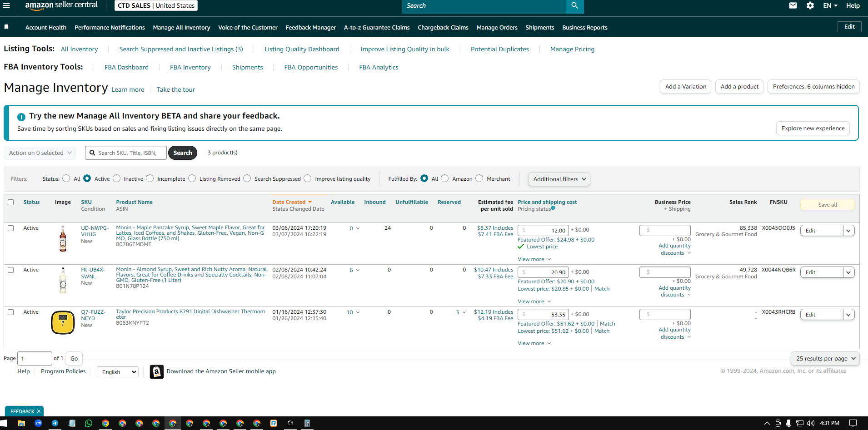Show hidden system tray icons
The width and height of the screenshot is (868, 430).
767,423
